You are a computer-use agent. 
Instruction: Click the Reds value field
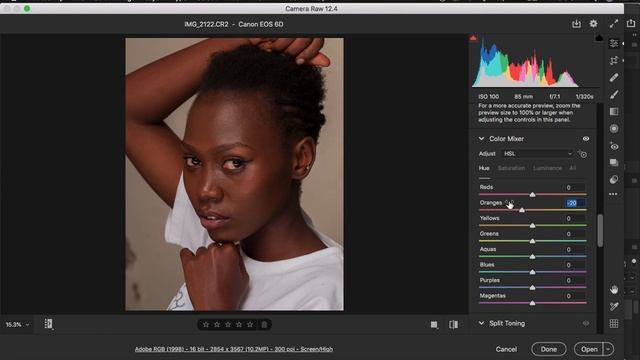tap(575, 187)
